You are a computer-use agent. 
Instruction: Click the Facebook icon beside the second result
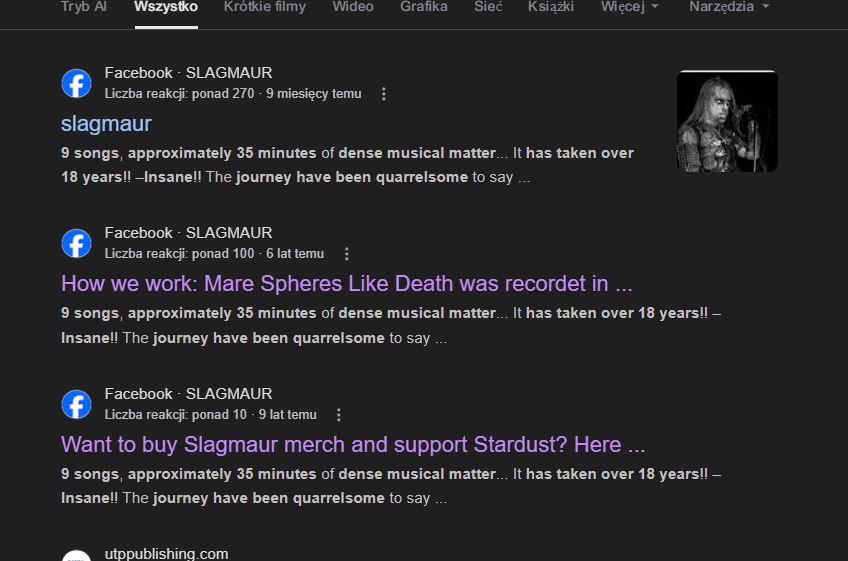pyautogui.click(x=76, y=243)
